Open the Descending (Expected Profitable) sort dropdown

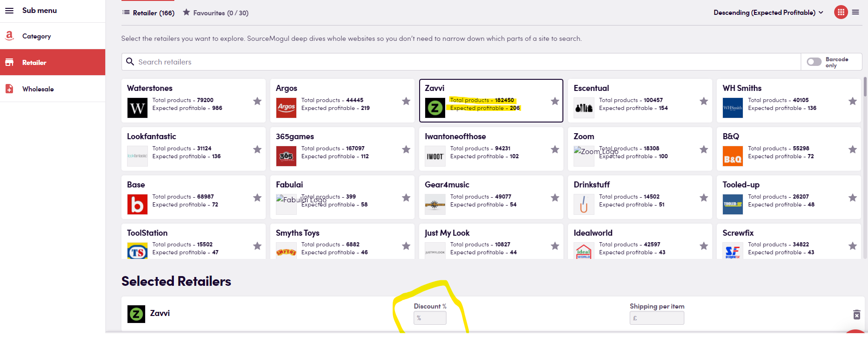pos(768,13)
